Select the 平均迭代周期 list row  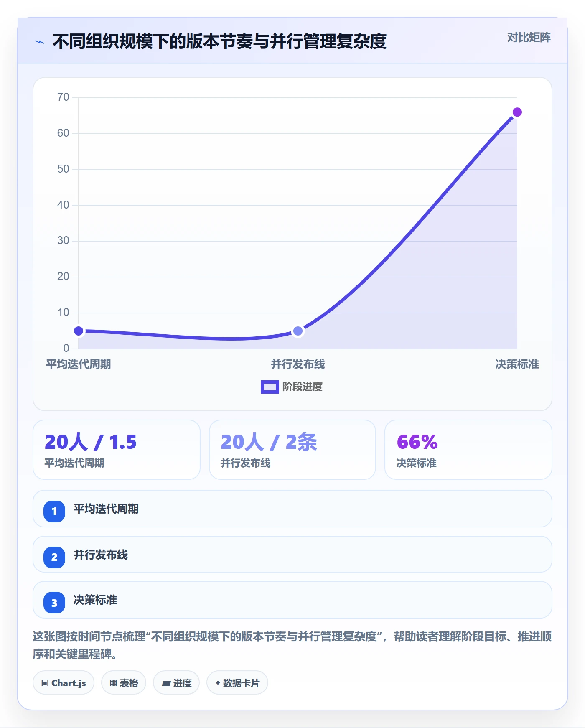292,509
